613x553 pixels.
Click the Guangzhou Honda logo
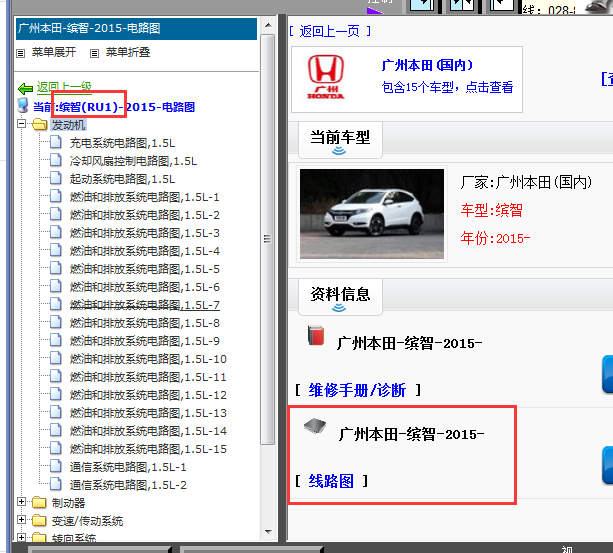(326, 77)
